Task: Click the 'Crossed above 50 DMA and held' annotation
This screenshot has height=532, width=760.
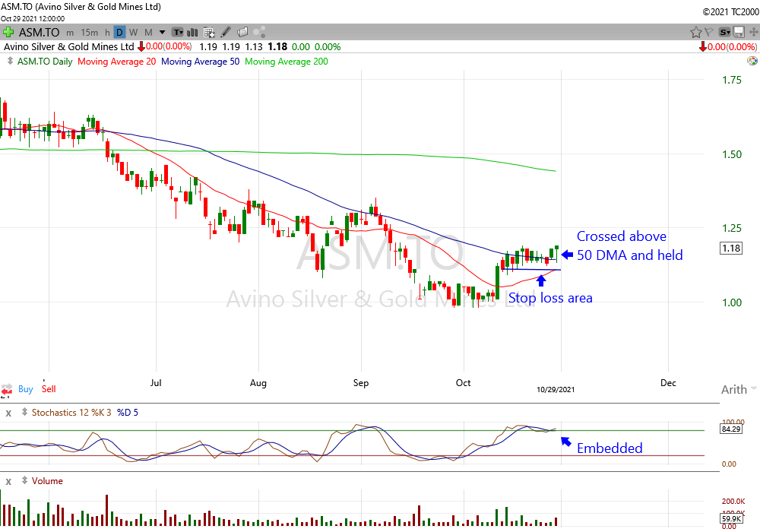Action: point(629,245)
